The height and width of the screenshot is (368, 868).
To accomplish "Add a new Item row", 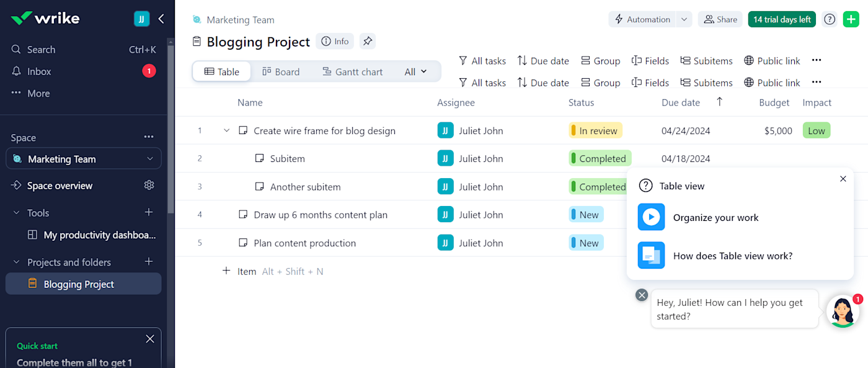I will click(x=239, y=271).
